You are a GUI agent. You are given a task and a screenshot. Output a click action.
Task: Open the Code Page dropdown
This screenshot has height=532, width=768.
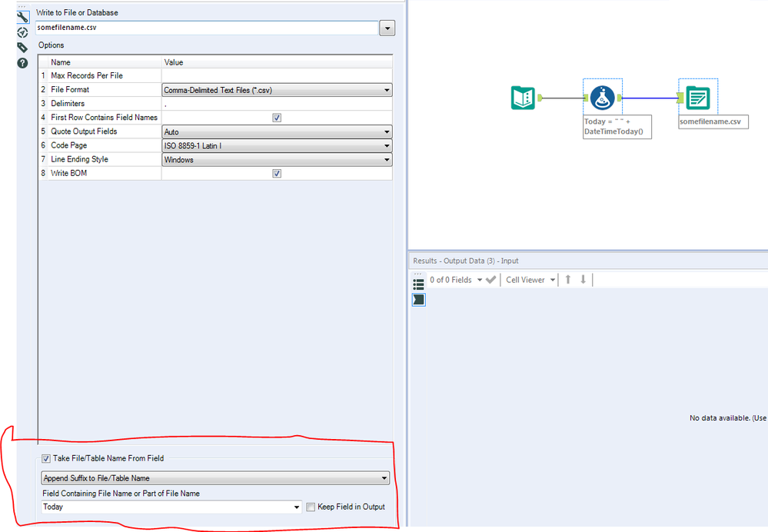(277, 145)
